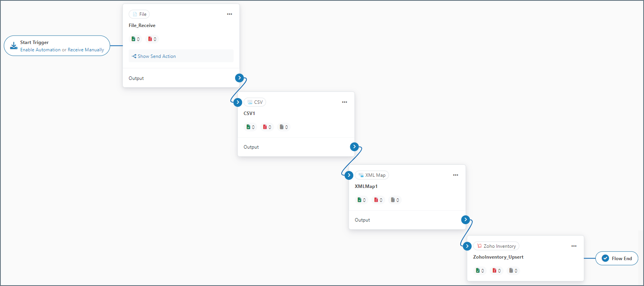This screenshot has width=644, height=286.
Task: Click File_Receive green success count icon
Action: click(134, 39)
